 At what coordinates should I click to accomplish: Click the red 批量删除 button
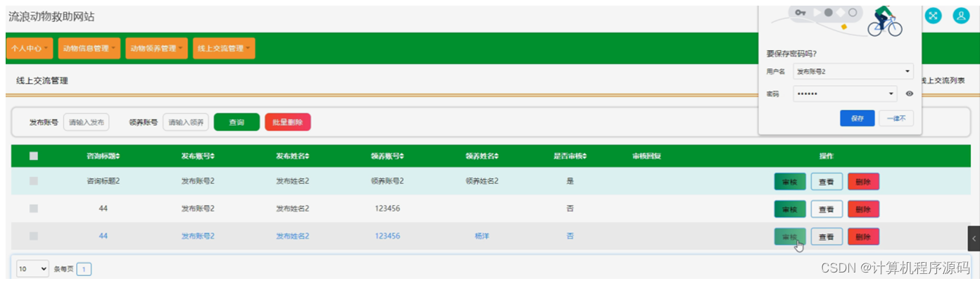pos(287,122)
